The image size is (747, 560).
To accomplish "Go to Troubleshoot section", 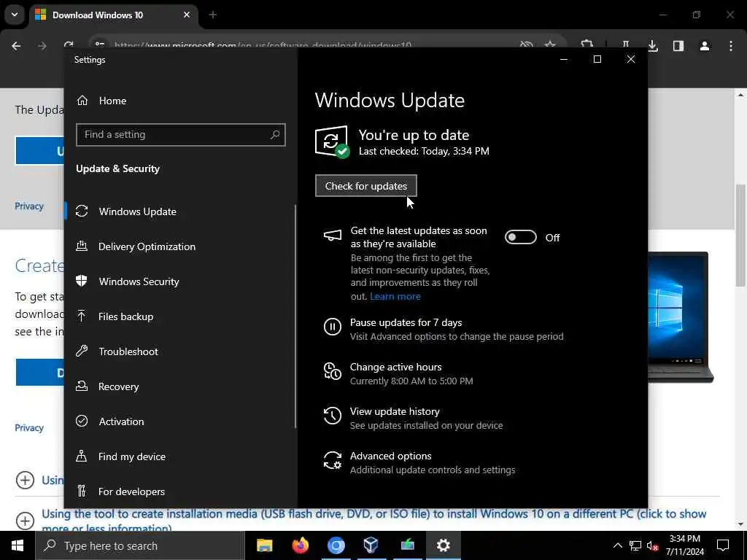I will [179, 351].
